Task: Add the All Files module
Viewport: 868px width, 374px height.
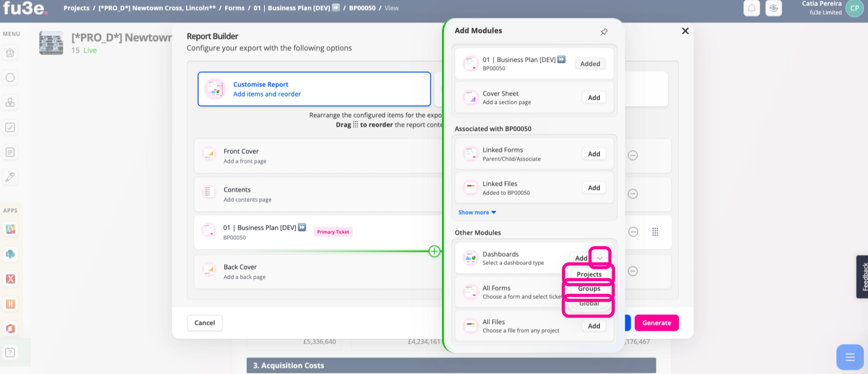Action: [x=594, y=326]
